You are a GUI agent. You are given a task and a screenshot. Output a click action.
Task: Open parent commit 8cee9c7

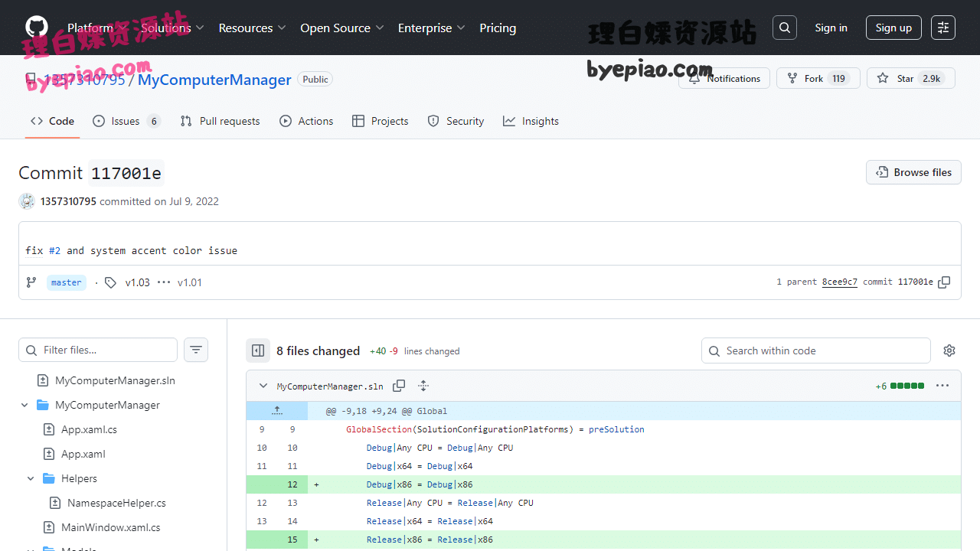[840, 282]
